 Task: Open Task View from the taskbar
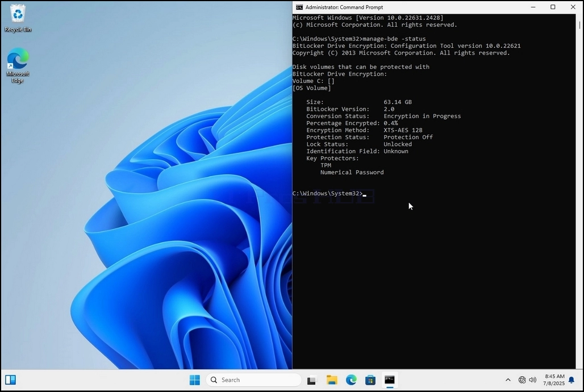click(311, 380)
